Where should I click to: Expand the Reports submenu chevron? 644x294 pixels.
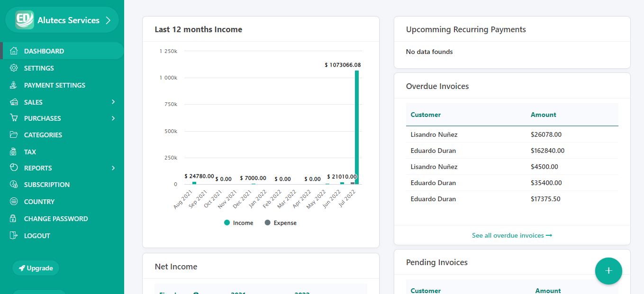113,168
